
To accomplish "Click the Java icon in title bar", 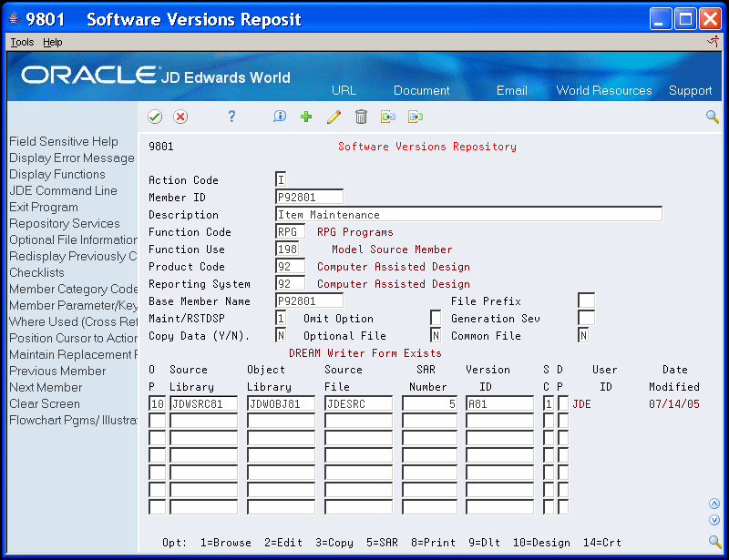I will pyautogui.click(x=15, y=19).
